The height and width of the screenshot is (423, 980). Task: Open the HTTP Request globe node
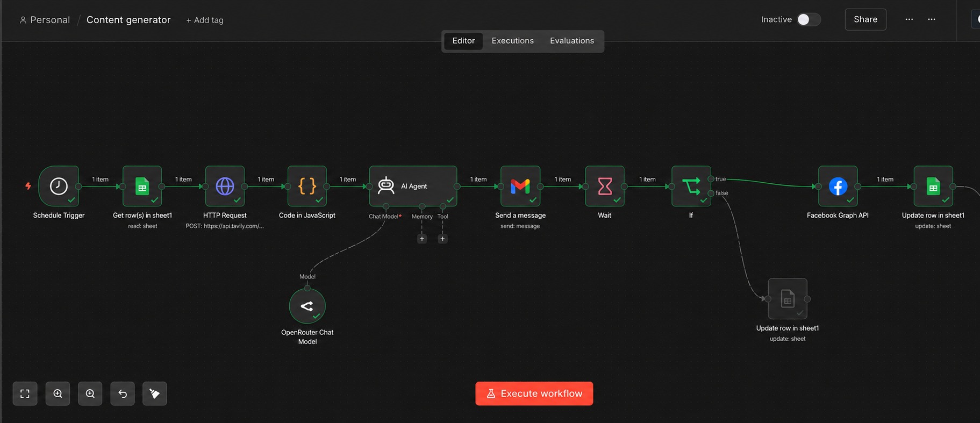[x=225, y=186]
